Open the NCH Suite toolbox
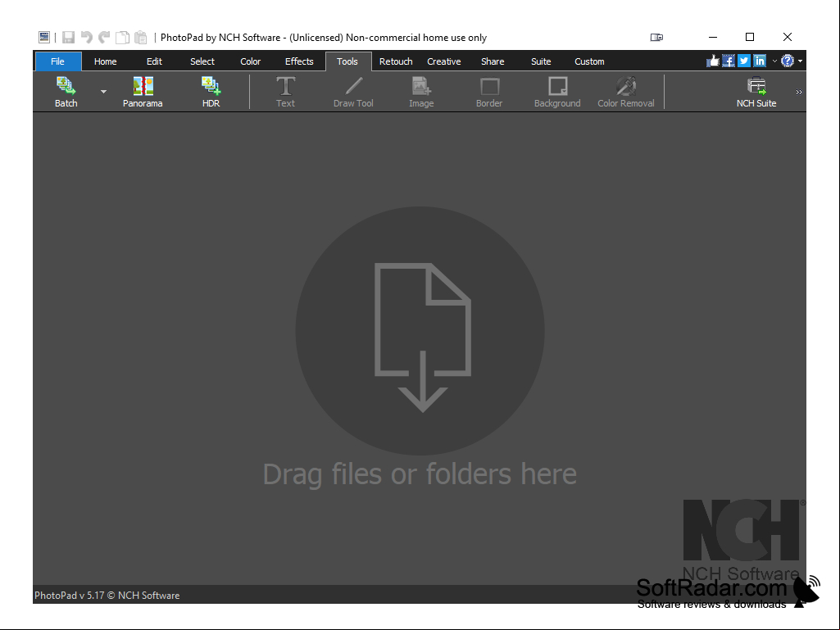840x630 pixels. pos(756,92)
